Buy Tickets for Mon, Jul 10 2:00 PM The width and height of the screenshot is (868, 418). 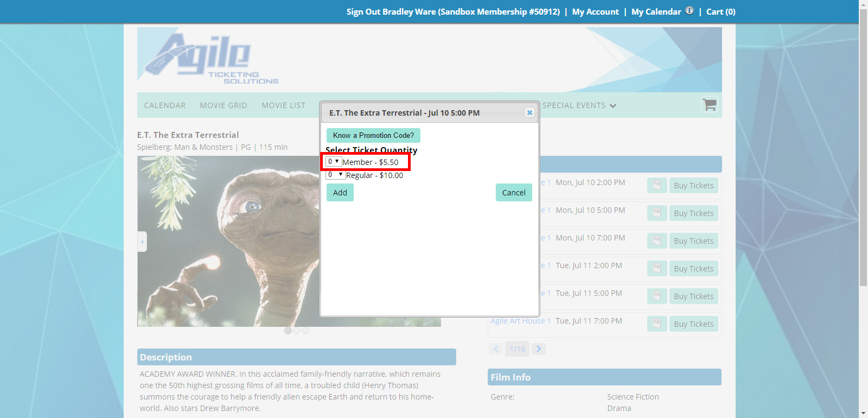tap(694, 185)
